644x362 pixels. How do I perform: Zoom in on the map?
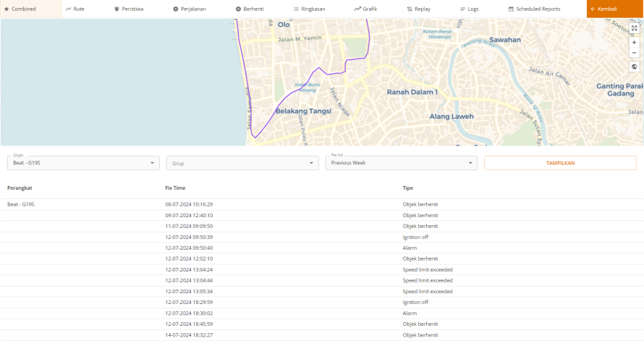634,42
